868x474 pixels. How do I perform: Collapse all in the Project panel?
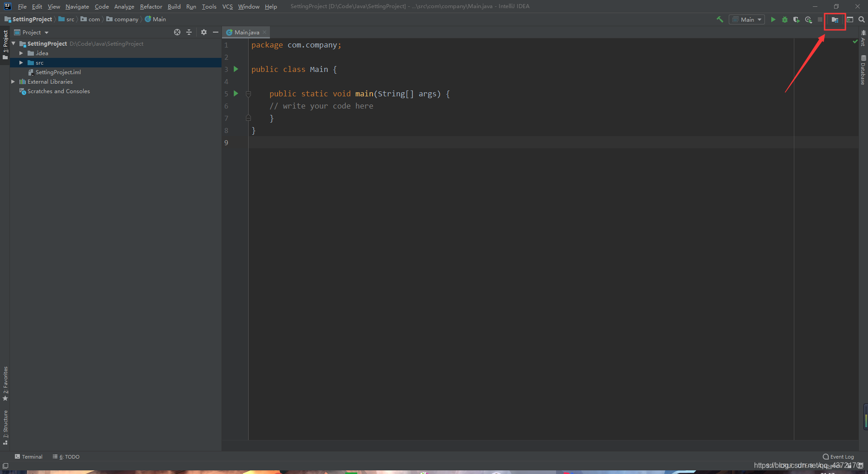click(x=189, y=32)
